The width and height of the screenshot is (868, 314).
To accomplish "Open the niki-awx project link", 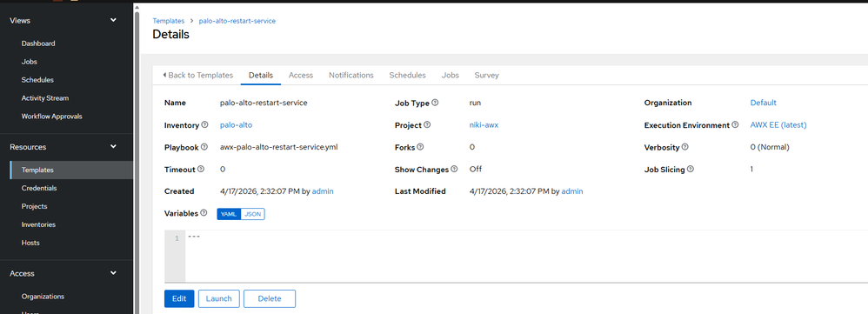I will pos(484,125).
